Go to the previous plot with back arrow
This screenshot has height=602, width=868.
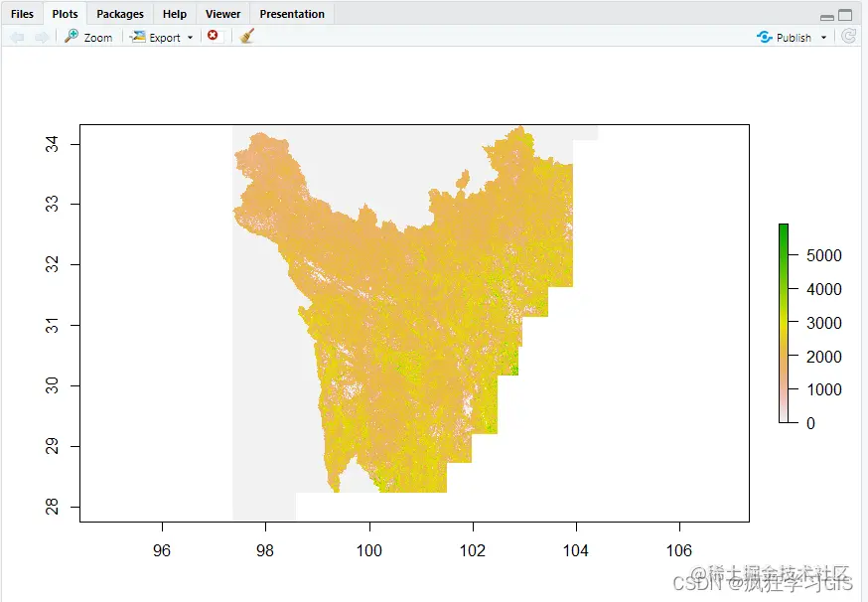(x=18, y=37)
